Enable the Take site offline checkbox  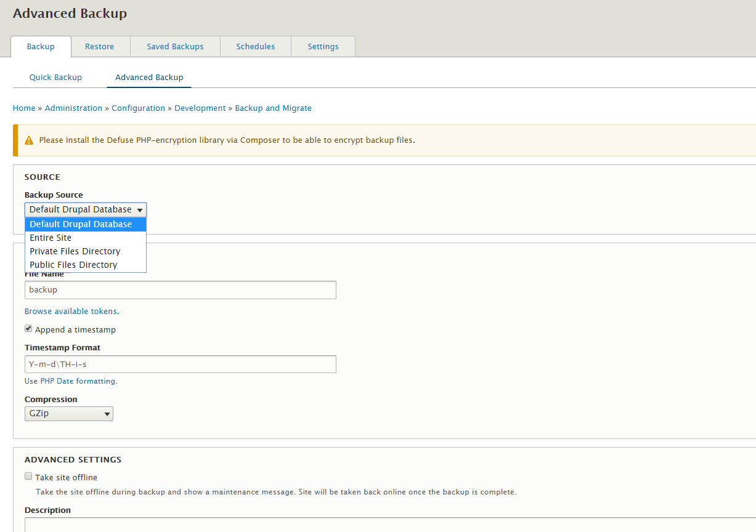[x=28, y=477]
